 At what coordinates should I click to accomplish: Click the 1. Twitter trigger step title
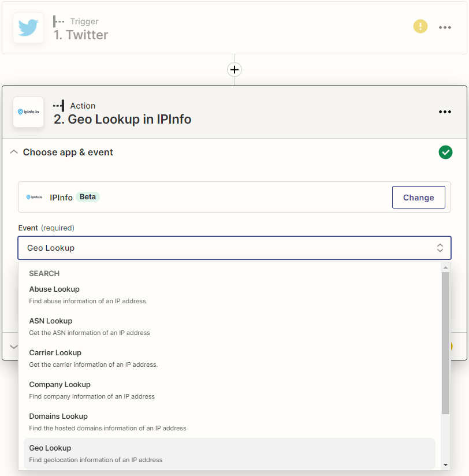(x=81, y=35)
